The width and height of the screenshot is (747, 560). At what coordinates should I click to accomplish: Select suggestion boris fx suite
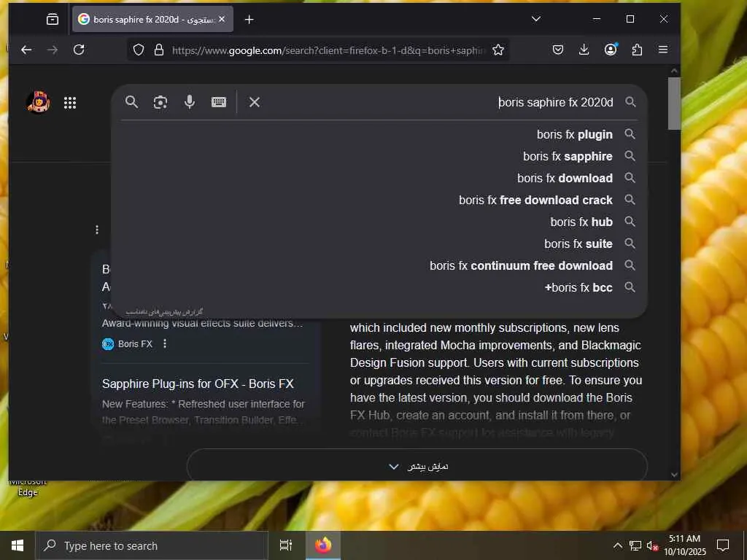[x=379, y=244]
